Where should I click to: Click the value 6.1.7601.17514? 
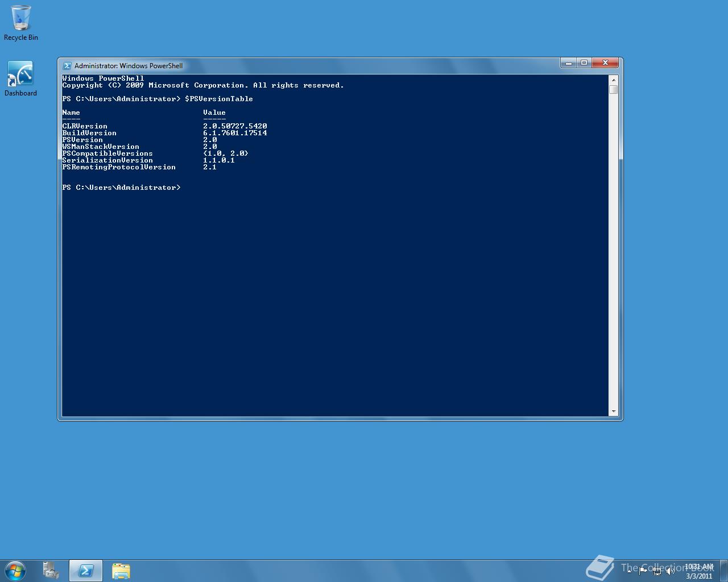click(235, 133)
